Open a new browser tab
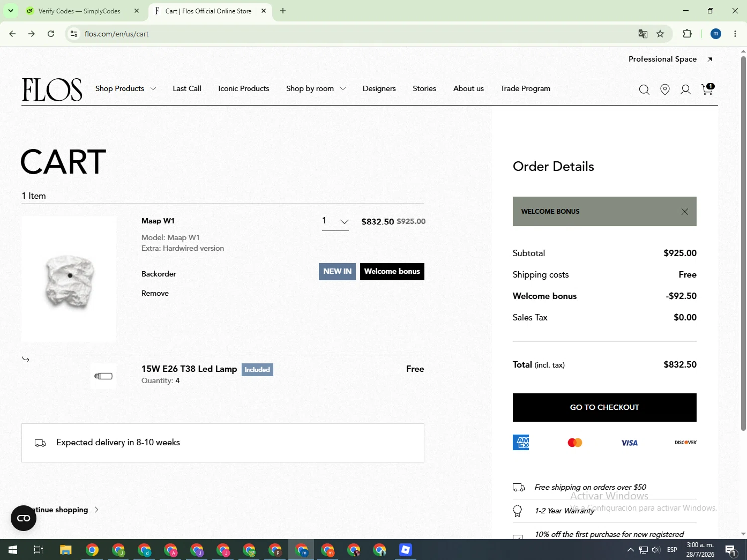 pos(283,11)
